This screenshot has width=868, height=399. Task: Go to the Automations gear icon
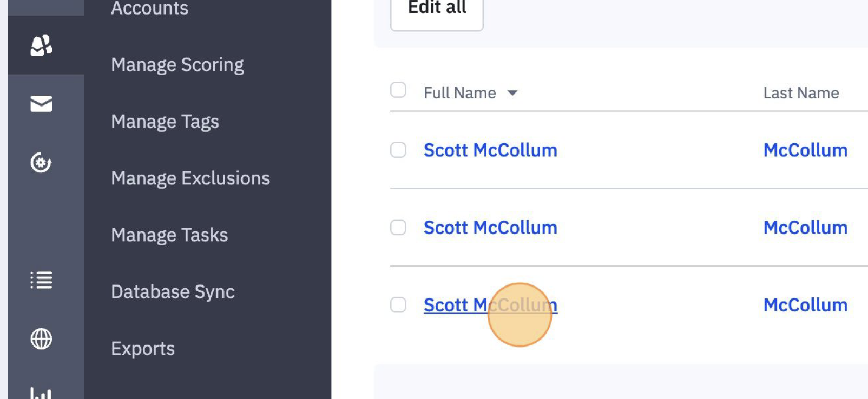(41, 162)
